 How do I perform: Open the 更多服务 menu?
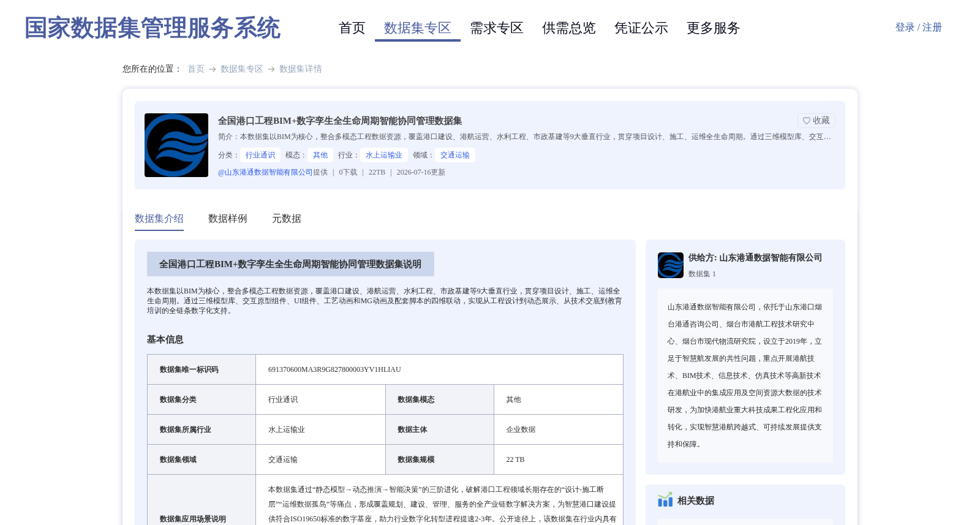pos(713,28)
